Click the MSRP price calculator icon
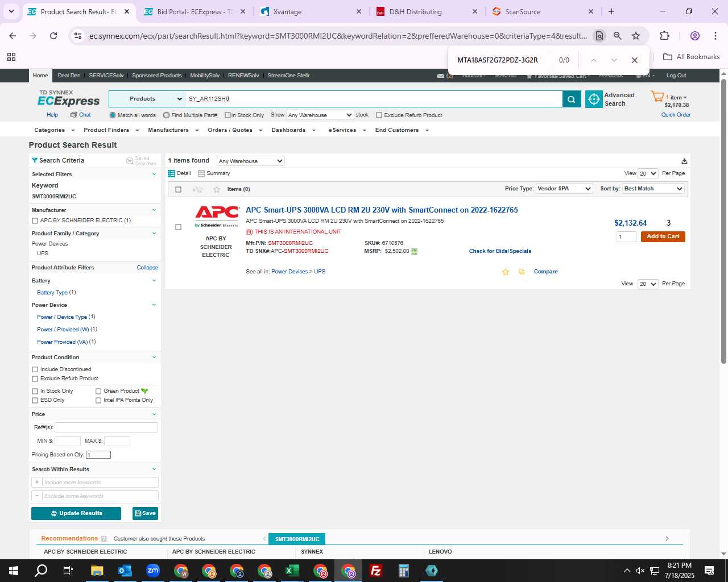The width and height of the screenshot is (728, 582). (x=414, y=251)
